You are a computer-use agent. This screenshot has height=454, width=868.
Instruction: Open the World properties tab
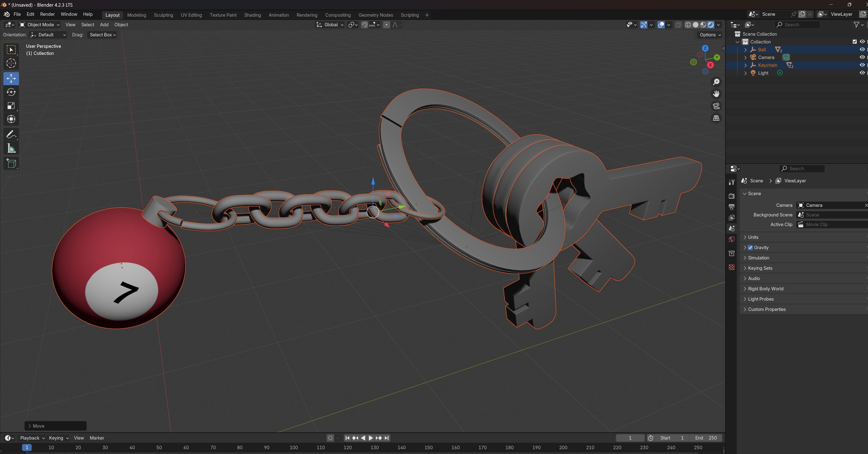[732, 240]
